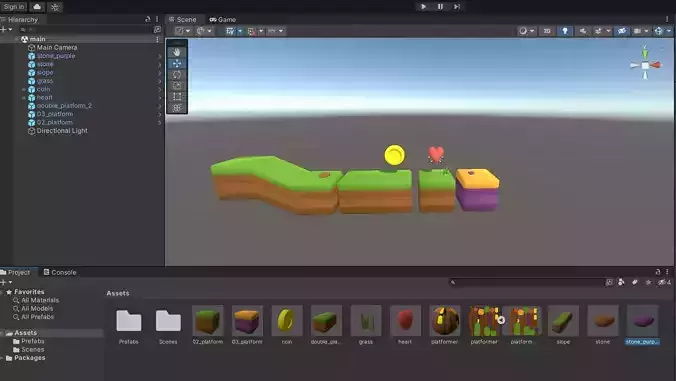This screenshot has height=381, width=676.
Task: Open the main scene options menu
Action: (157, 39)
